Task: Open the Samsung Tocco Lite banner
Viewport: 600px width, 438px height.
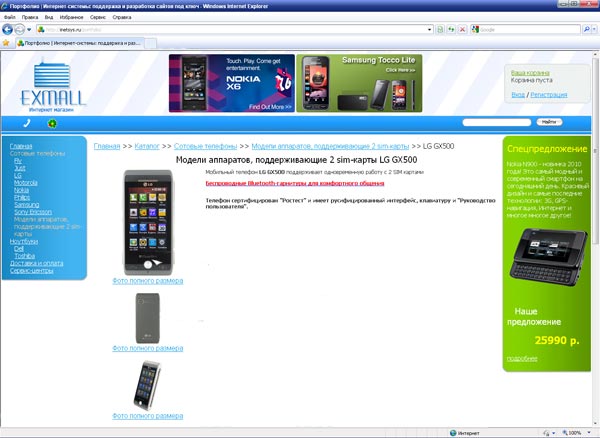Action: [359, 83]
